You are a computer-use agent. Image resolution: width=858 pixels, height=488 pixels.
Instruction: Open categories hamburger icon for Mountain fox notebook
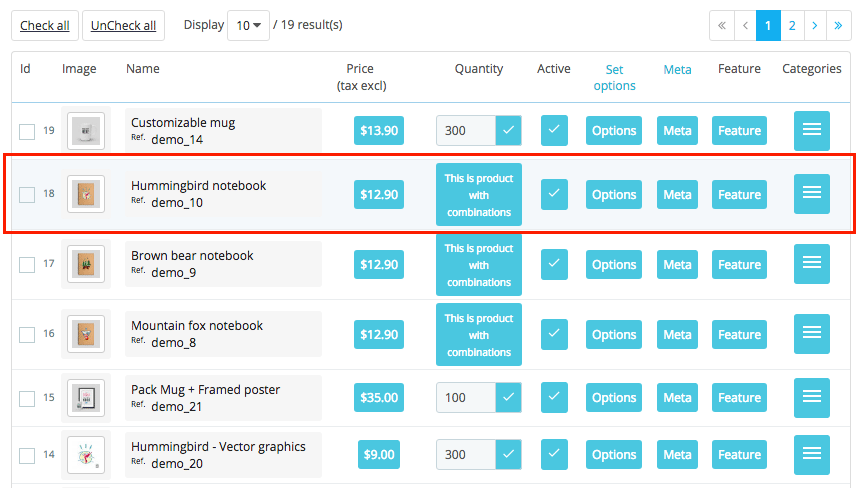click(x=811, y=334)
